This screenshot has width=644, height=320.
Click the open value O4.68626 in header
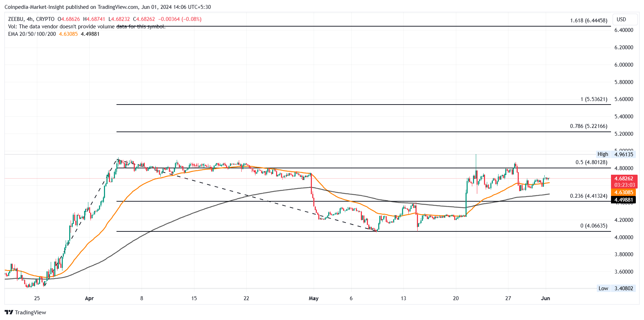point(69,19)
